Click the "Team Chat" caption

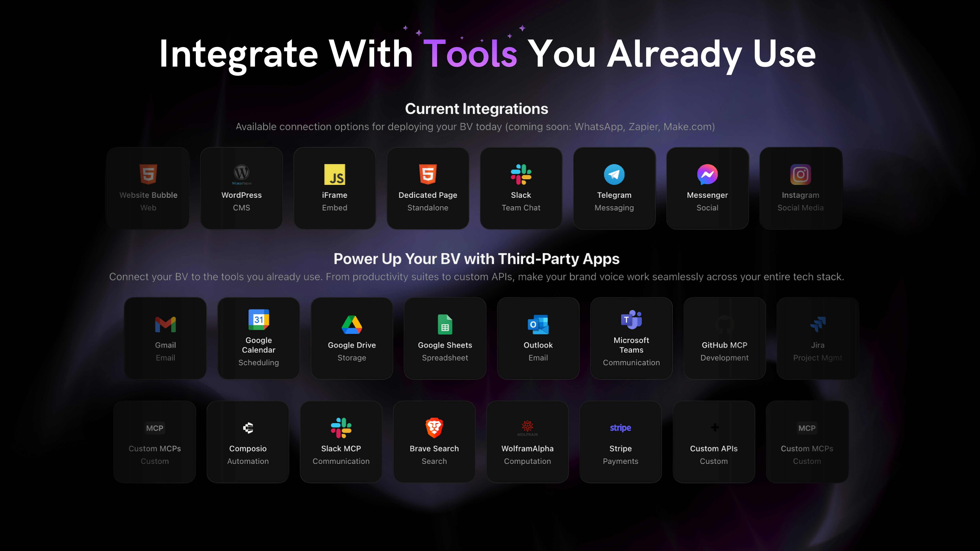(521, 208)
